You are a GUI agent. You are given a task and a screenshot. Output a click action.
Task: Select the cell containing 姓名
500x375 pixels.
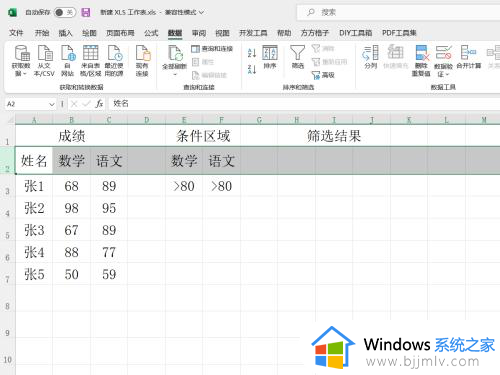coord(34,160)
